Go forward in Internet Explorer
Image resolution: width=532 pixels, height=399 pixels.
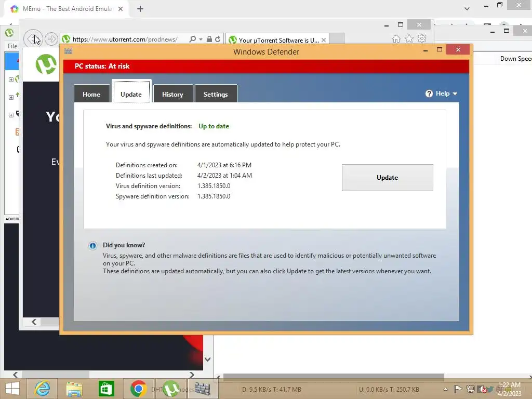(x=51, y=39)
